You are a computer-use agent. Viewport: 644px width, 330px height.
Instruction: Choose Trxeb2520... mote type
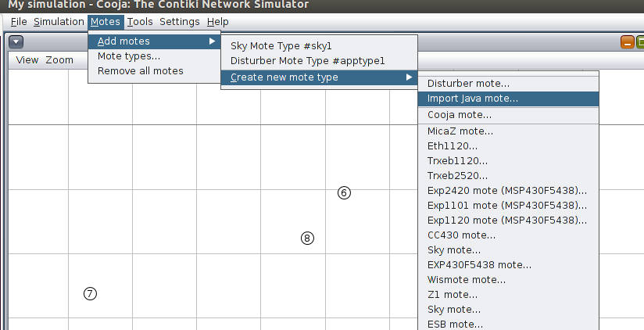(x=509, y=175)
